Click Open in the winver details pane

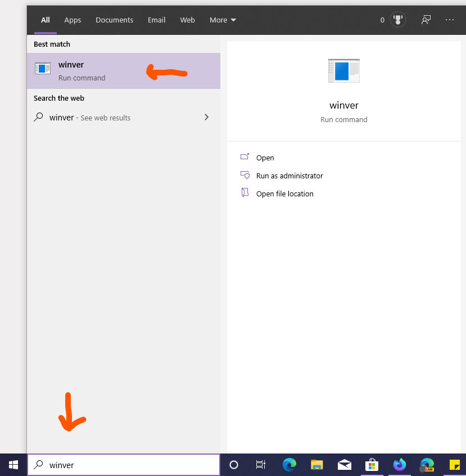click(265, 158)
